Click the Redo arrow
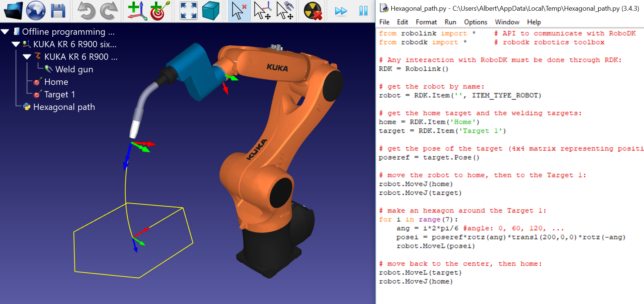 109,11
